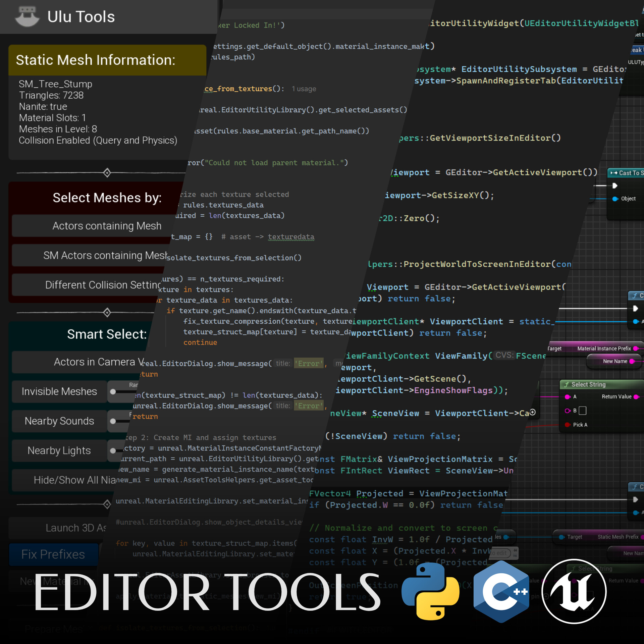Click the diamond collapse handle above Smart Select
Viewport: 644px width, 644px height.
(107, 313)
